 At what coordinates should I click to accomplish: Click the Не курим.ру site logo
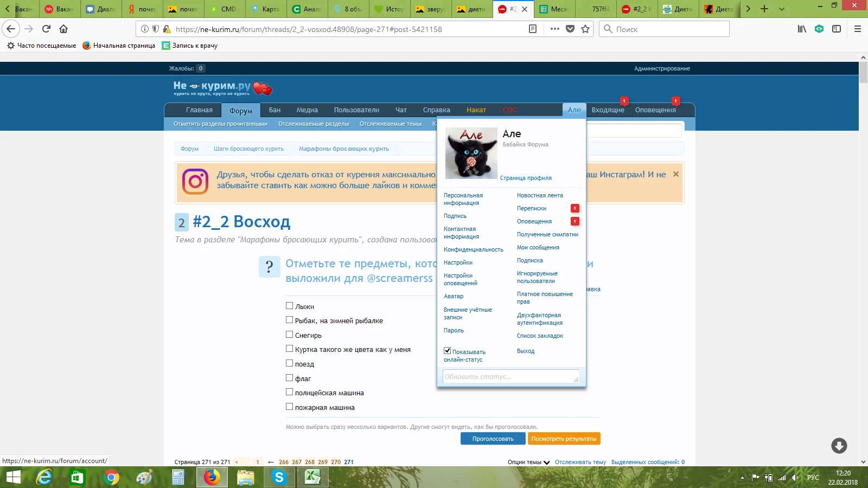click(222, 87)
